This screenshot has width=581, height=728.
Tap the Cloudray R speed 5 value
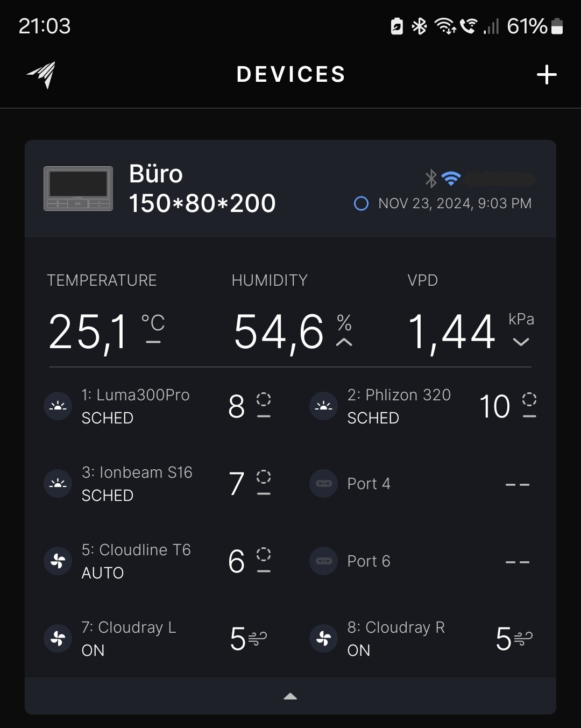click(504, 639)
